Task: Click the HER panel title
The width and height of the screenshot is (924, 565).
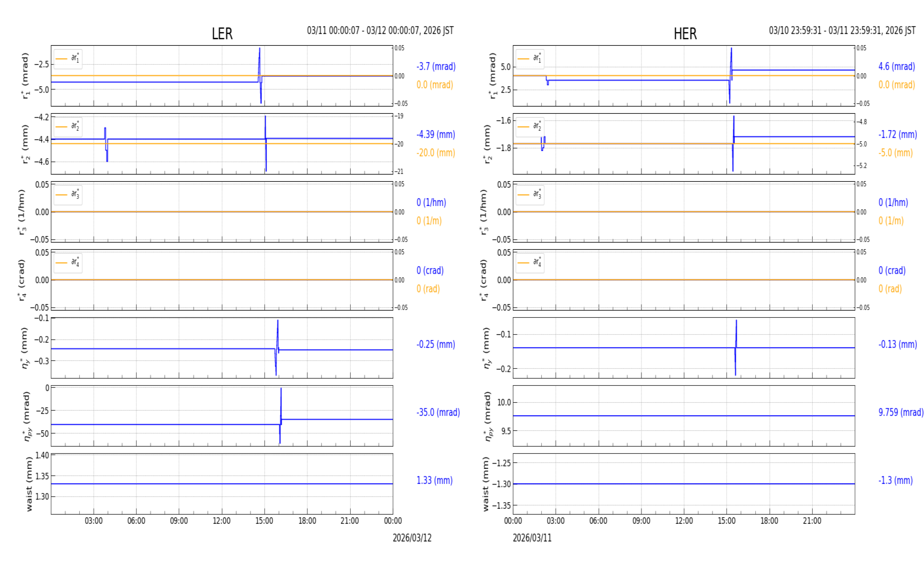Action: click(685, 34)
